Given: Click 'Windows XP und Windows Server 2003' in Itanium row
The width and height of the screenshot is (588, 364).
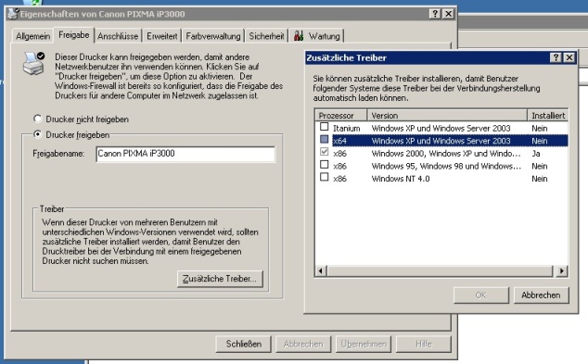Looking at the screenshot, I should point(441,129).
